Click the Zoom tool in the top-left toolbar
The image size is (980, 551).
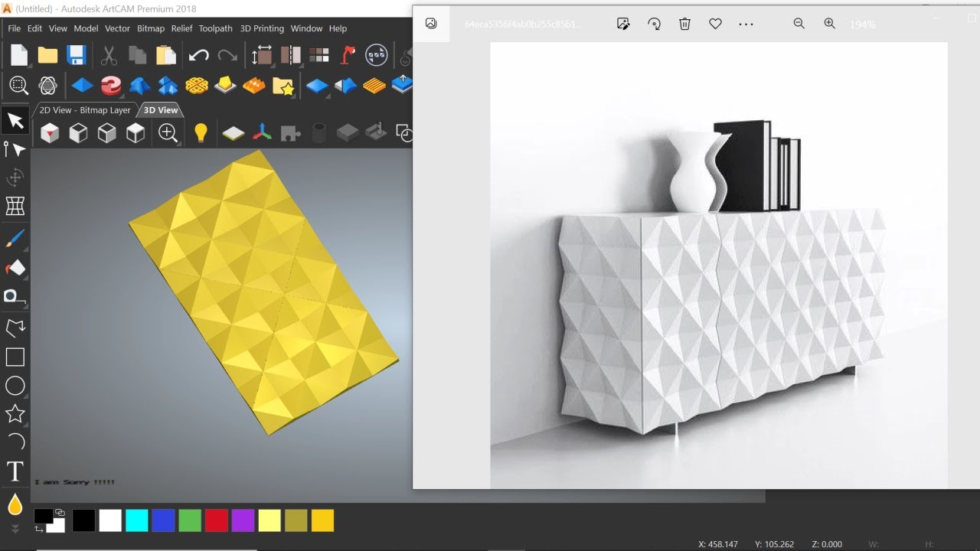point(18,86)
